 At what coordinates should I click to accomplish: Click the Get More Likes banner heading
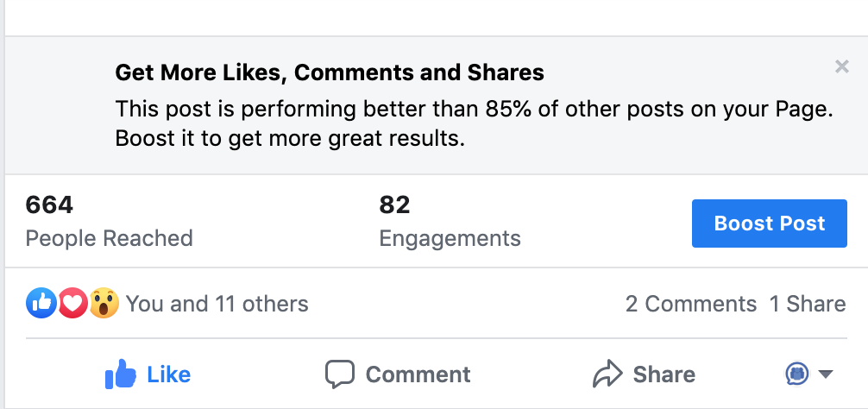pyautogui.click(x=330, y=72)
